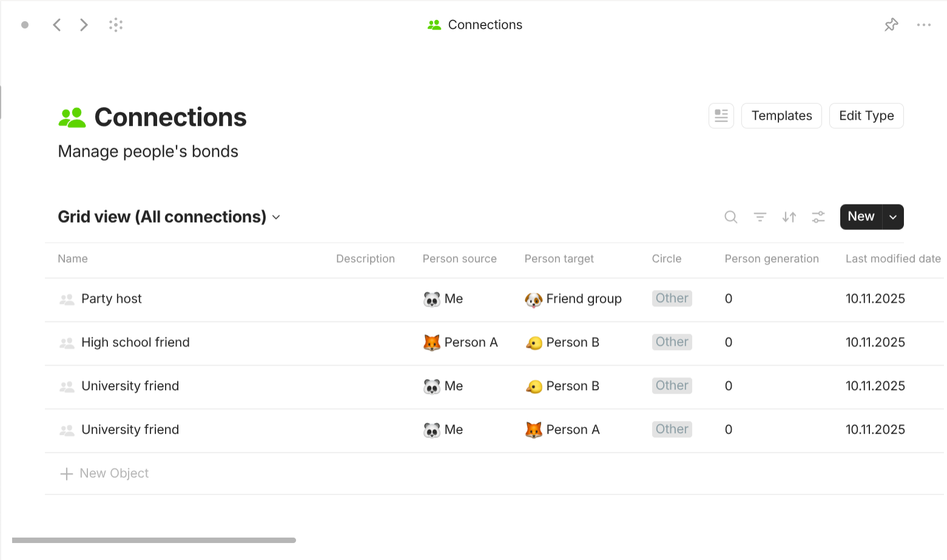This screenshot has height=560, width=947.
Task: Click the dotted grid icon in the toolbar
Action: (115, 24)
